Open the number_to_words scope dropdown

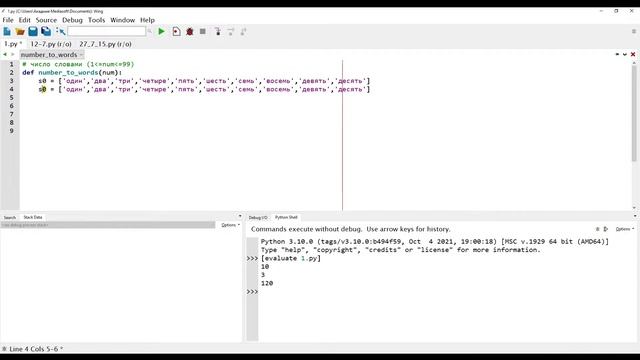(x=52, y=54)
